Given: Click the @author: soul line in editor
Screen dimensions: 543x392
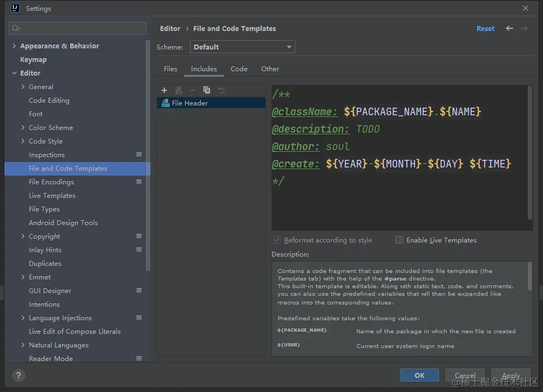Looking at the screenshot, I should click(311, 146).
